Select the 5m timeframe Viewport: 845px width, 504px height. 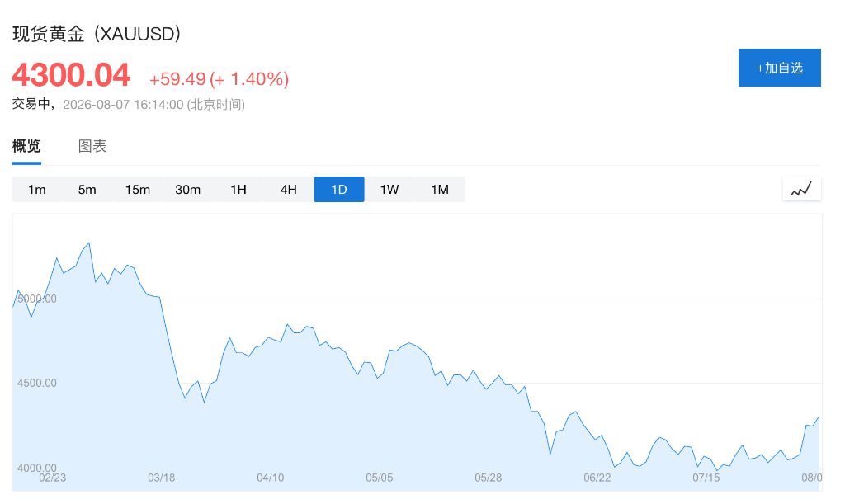click(x=87, y=190)
